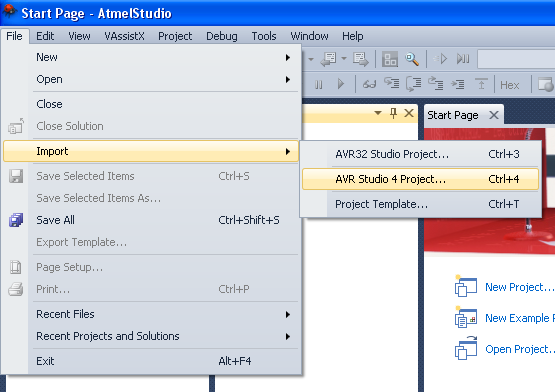Click the Start Without Debugging icon
Image resolution: width=555 pixels, height=392 pixels.
(x=463, y=58)
